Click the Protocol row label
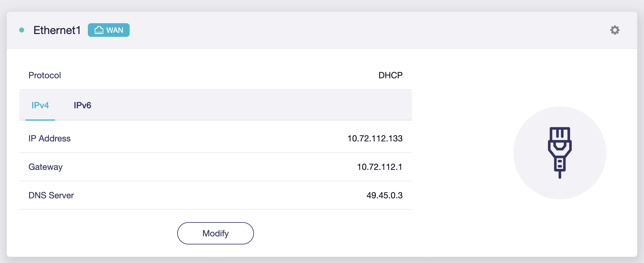644x263 pixels. tap(45, 75)
